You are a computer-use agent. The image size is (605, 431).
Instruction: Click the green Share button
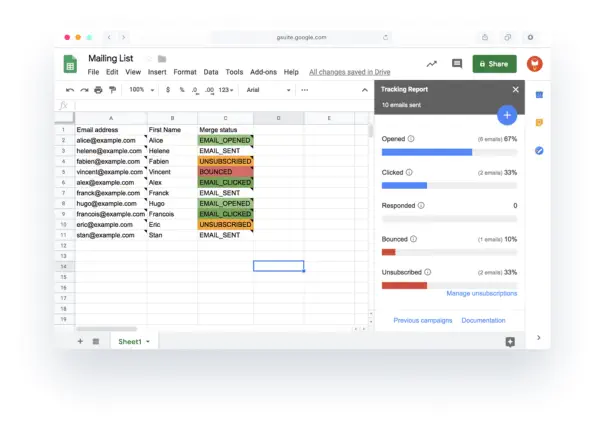pyautogui.click(x=494, y=64)
